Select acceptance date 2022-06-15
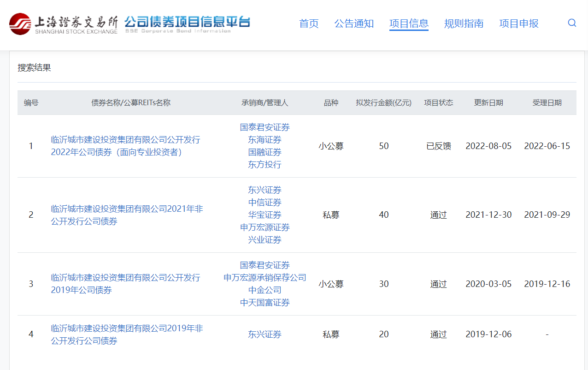The image size is (588, 370). [547, 146]
